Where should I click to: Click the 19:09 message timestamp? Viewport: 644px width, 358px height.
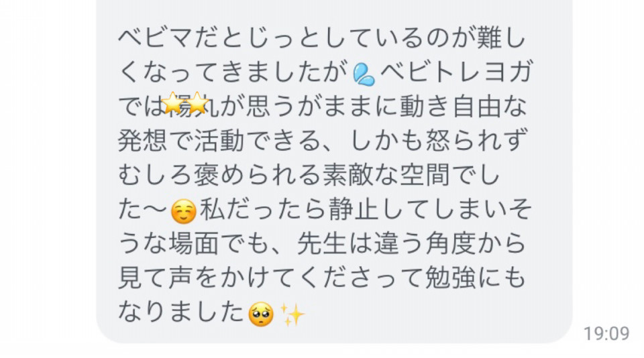click(606, 333)
